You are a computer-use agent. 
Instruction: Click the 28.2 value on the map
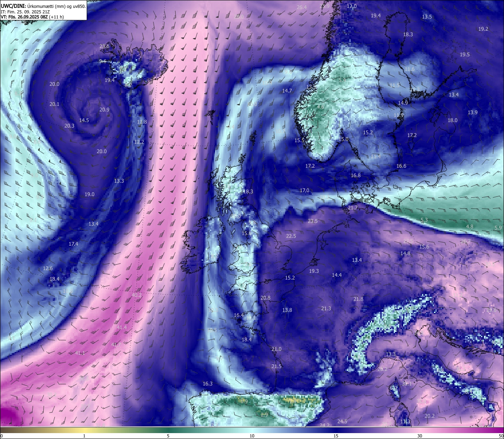coord(382,369)
